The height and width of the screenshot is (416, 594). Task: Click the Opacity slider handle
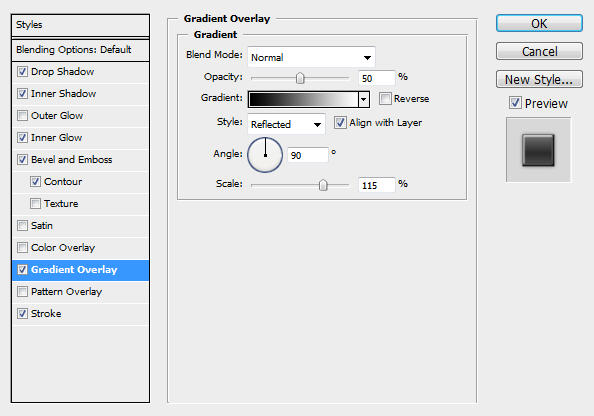pyautogui.click(x=300, y=78)
